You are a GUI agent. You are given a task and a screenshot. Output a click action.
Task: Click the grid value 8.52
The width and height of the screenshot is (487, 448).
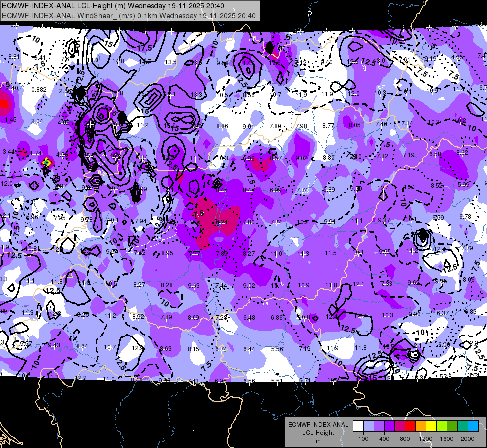(437, 186)
